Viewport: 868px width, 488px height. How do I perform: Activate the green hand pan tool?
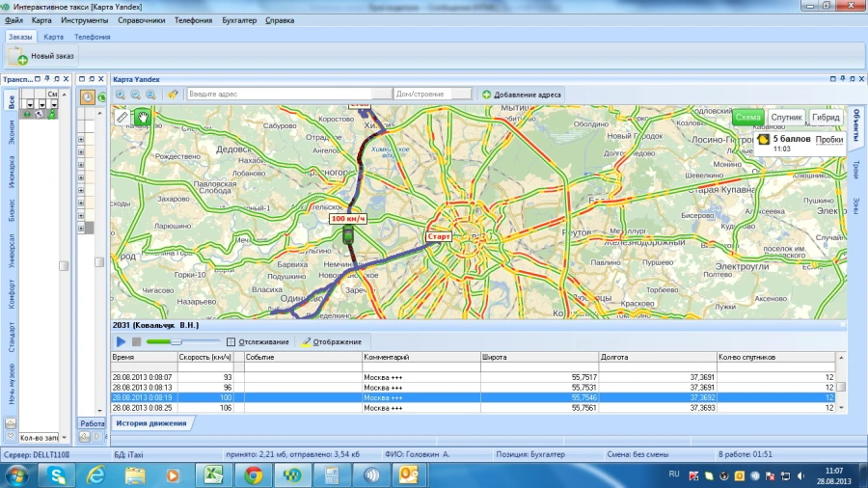(x=143, y=117)
